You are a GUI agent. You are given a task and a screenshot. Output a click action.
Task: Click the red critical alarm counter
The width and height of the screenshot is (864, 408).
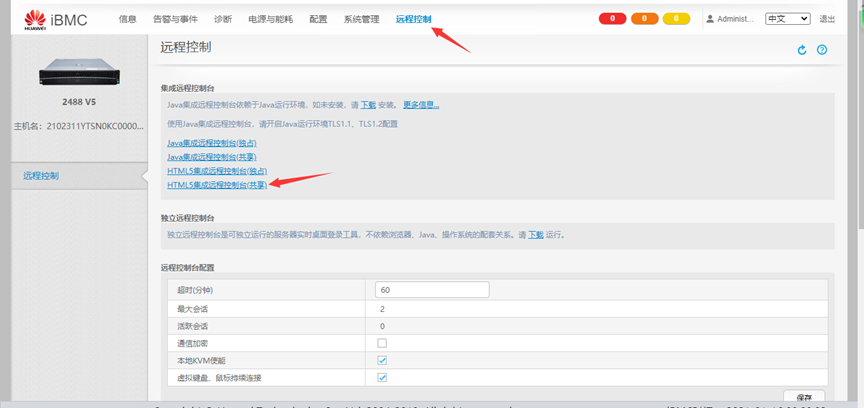click(x=612, y=19)
